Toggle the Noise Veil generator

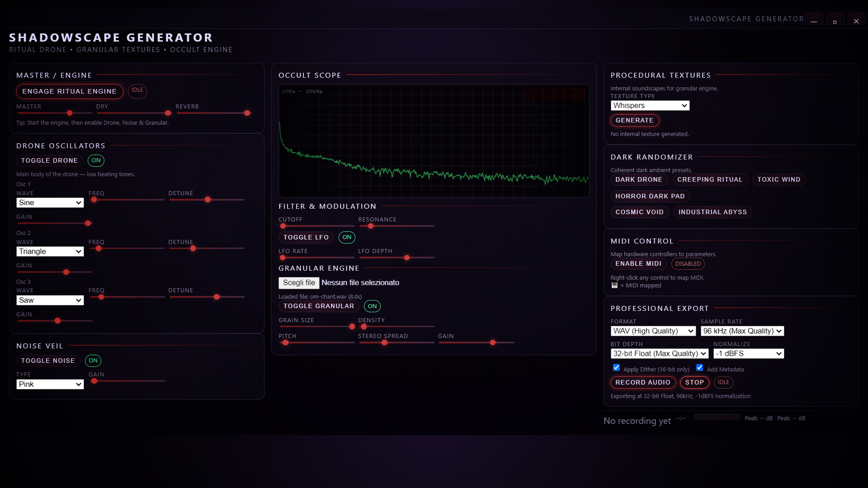[x=48, y=361]
